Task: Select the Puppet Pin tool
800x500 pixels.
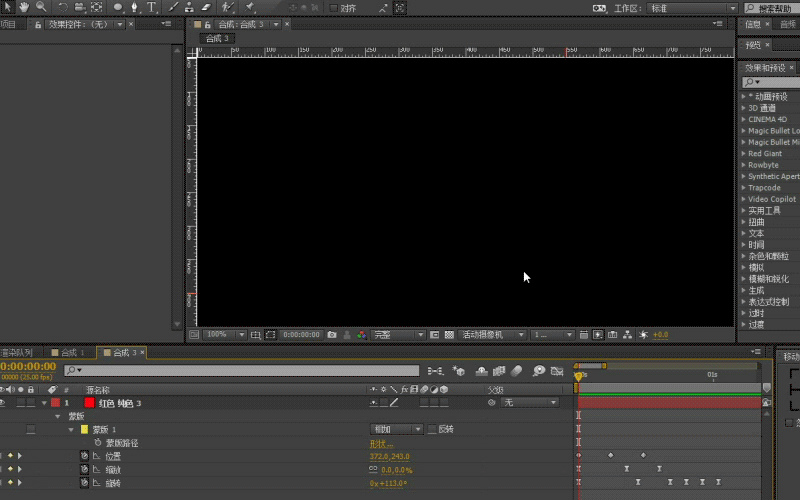Action: (250, 7)
